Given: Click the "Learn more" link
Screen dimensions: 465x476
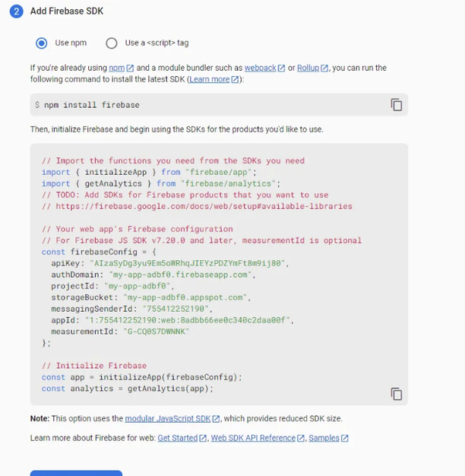Looking at the screenshot, I should [209, 79].
